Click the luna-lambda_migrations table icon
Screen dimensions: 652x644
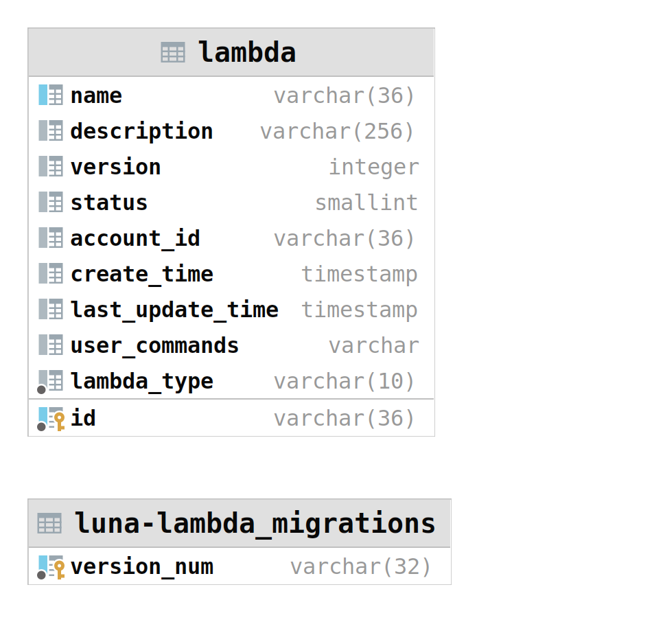coord(49,524)
